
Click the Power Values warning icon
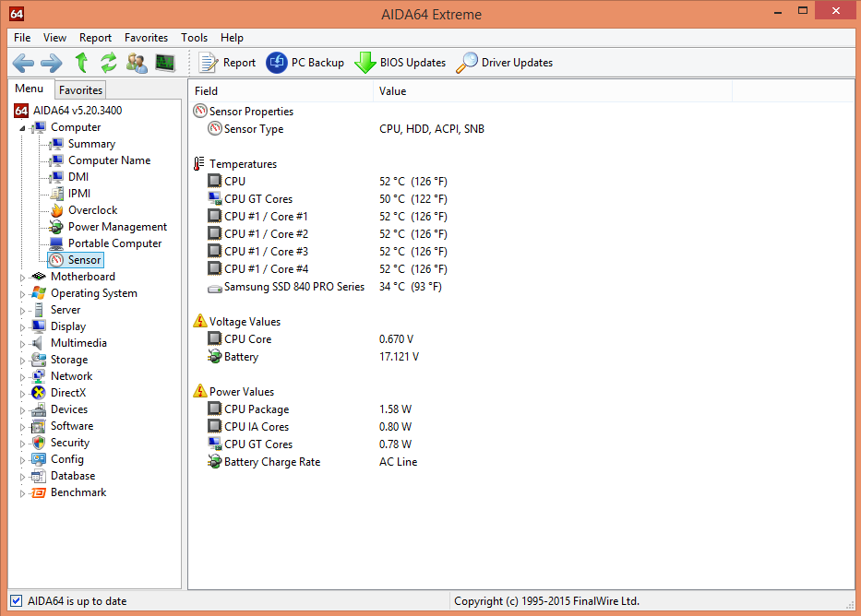pos(200,391)
